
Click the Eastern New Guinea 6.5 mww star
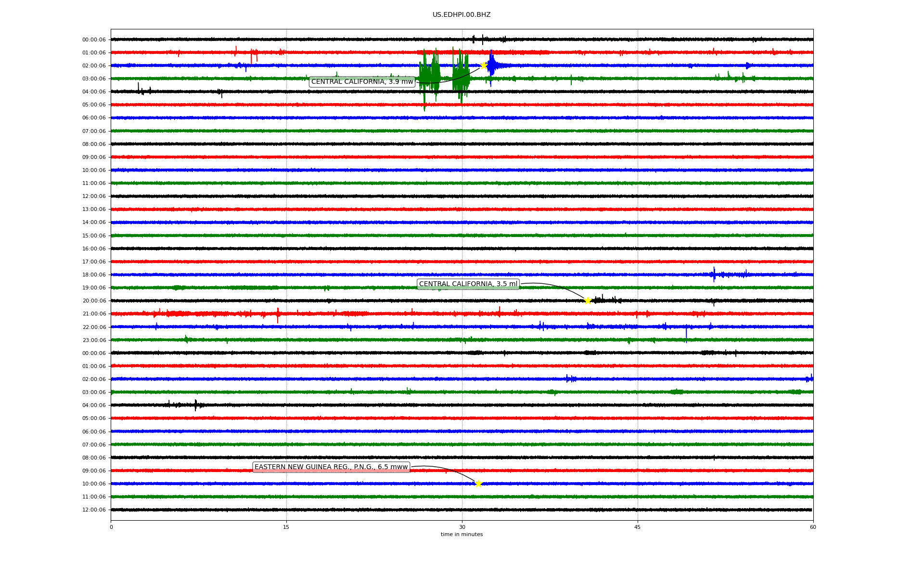478,484
